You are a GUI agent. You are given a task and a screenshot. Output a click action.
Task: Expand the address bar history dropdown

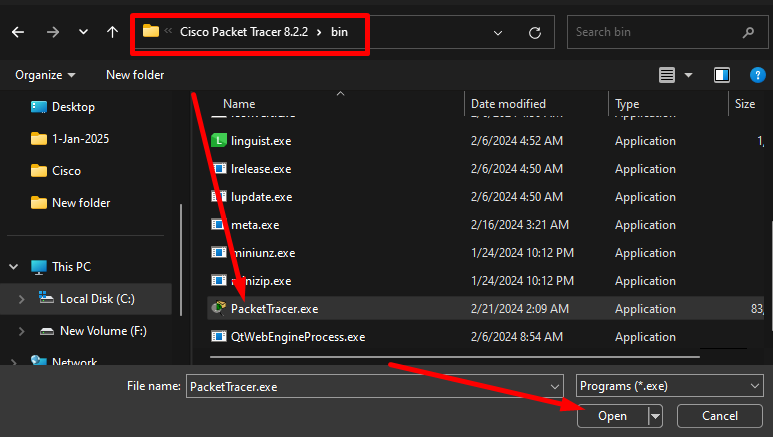click(x=498, y=33)
